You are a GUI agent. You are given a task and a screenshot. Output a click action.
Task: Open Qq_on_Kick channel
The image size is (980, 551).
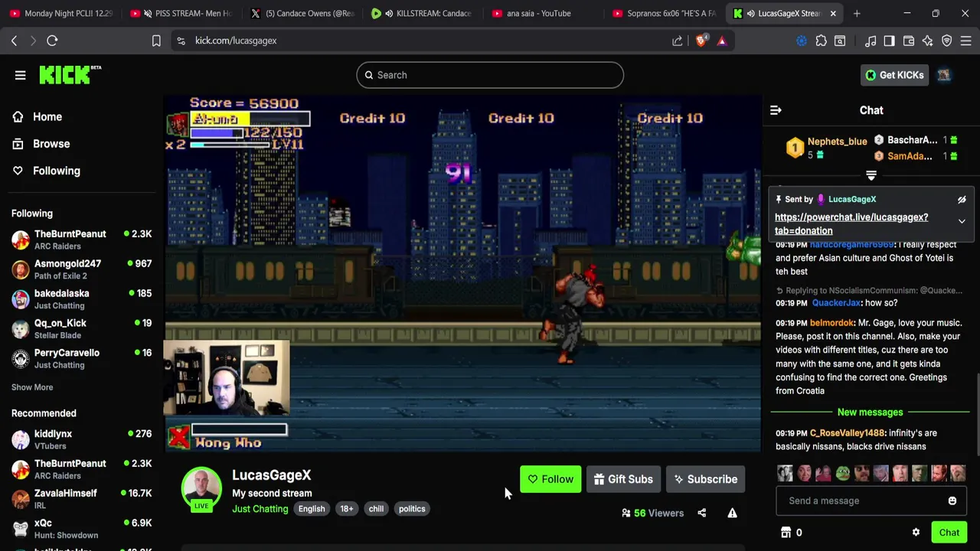[81, 329]
